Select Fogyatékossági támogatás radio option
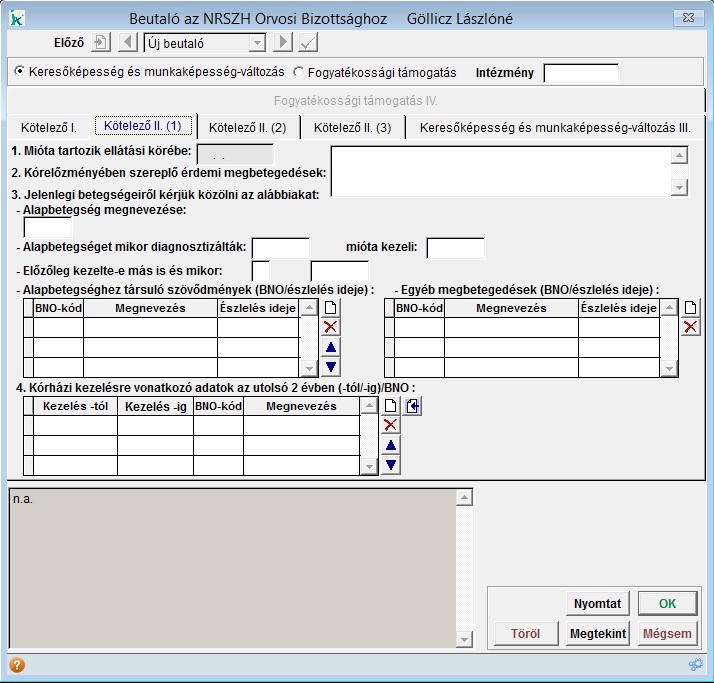Viewport: 714px width, 683px height. pyautogui.click(x=298, y=72)
